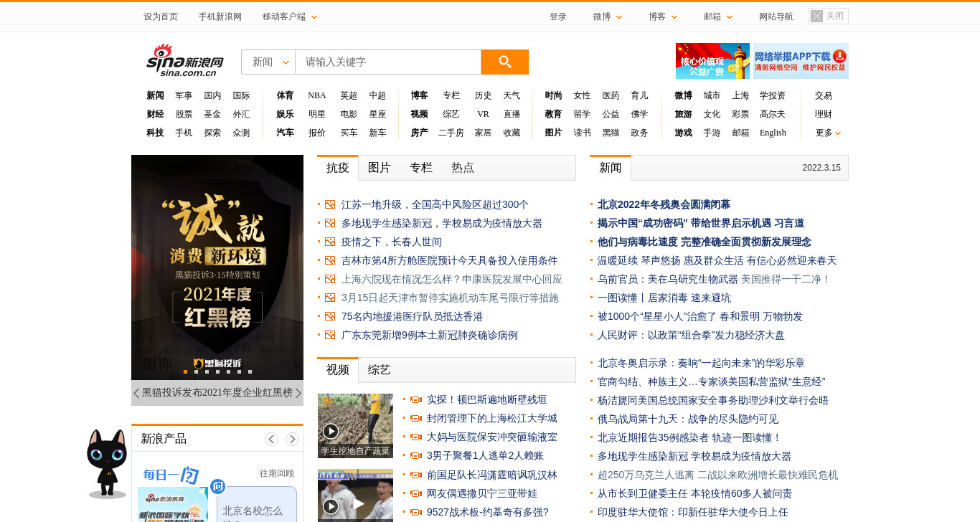Image resolution: width=980 pixels, height=522 pixels.
Task: Click the orange search magnifier button
Action: click(x=505, y=62)
